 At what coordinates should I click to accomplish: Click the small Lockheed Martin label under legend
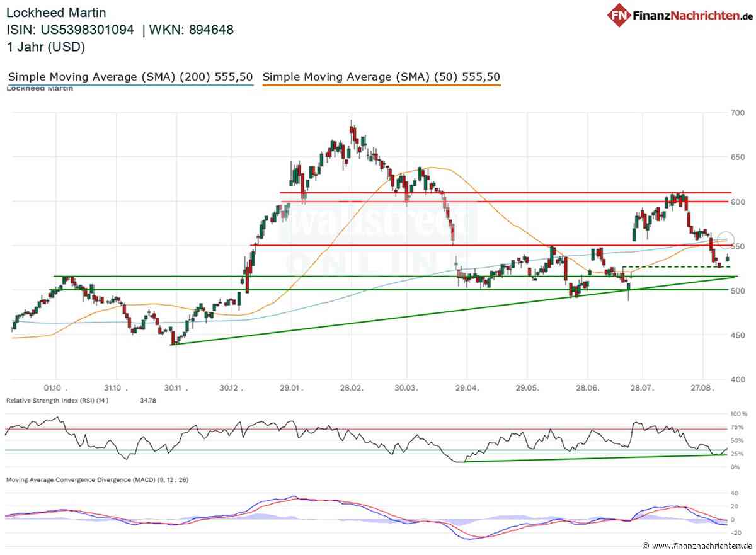pos(39,89)
